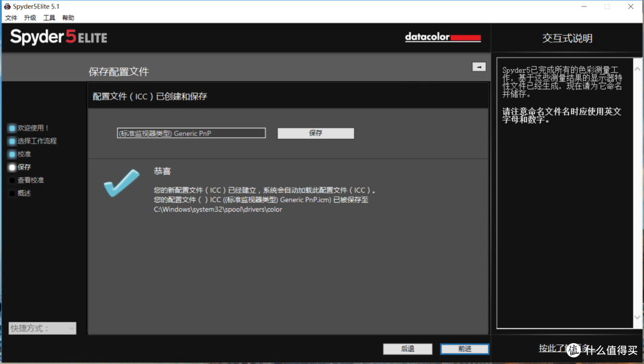Click the C:\Windows\system32\spool\drivers\color path text
Screen dimensions: 644x364
pos(218,209)
